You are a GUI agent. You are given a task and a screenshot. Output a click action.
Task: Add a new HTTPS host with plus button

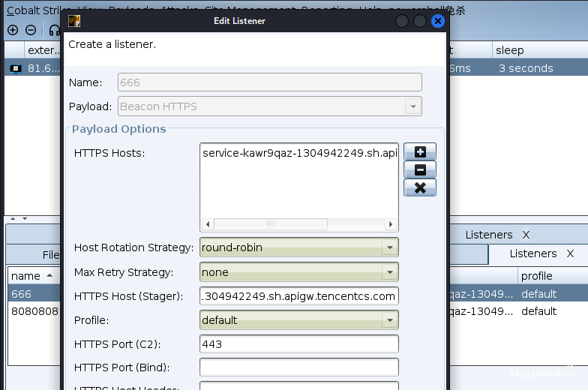coord(420,151)
